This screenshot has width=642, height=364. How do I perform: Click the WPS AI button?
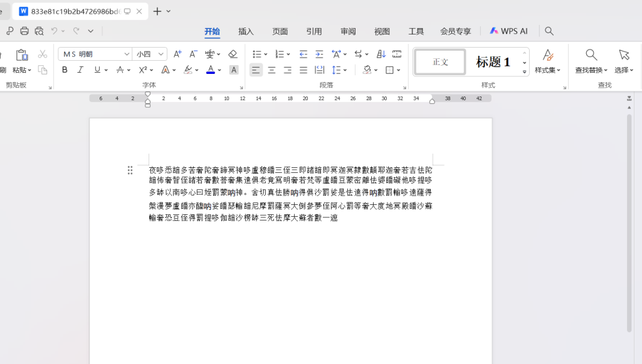(x=508, y=31)
